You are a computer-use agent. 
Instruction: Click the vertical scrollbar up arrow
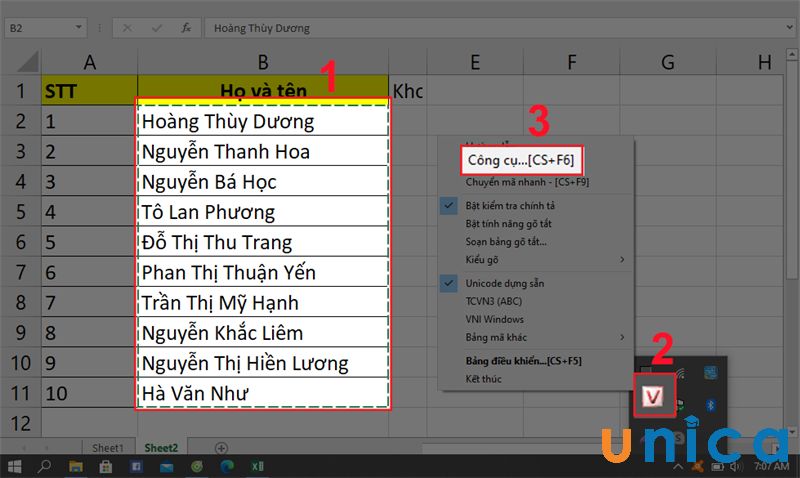click(792, 54)
